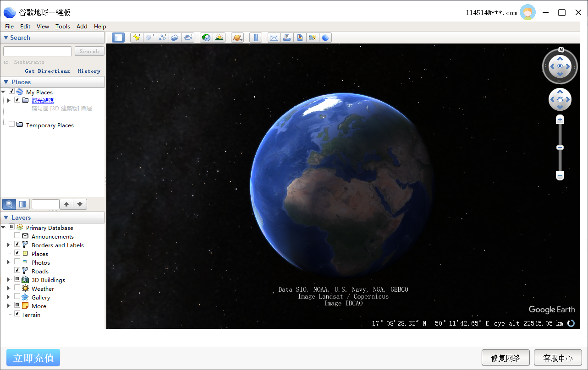This screenshot has width=588, height=370.
Task: Select the Add Polygon tool
Action: click(x=149, y=38)
